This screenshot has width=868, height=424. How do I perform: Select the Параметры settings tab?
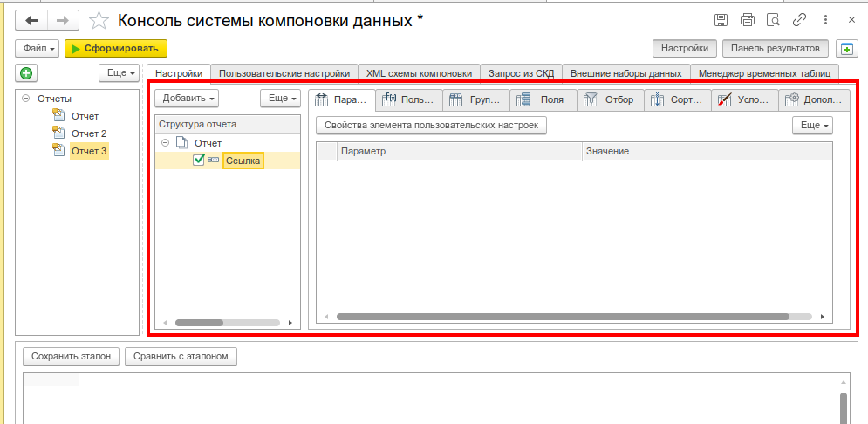coord(342,100)
